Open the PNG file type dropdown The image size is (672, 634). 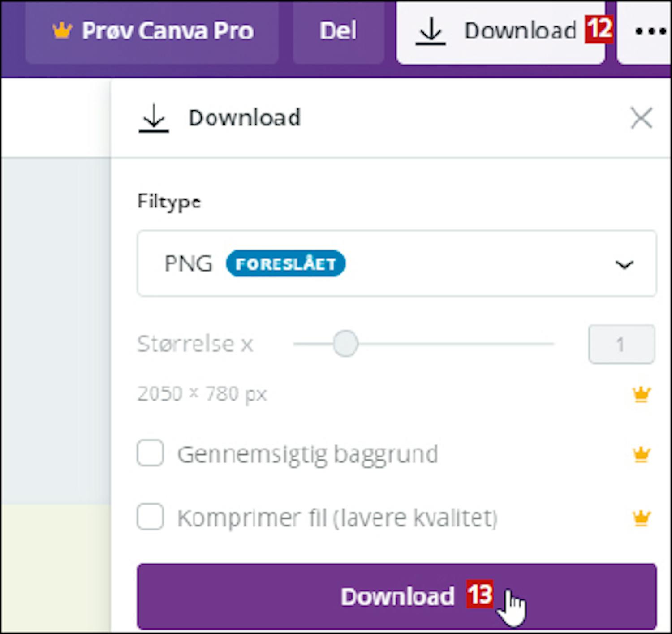(x=396, y=263)
